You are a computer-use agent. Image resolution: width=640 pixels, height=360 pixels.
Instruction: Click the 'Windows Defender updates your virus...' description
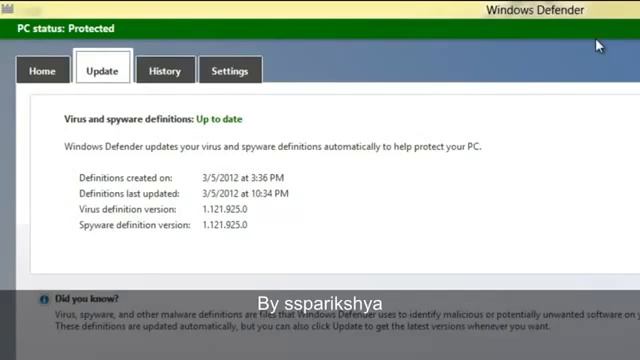(273, 147)
